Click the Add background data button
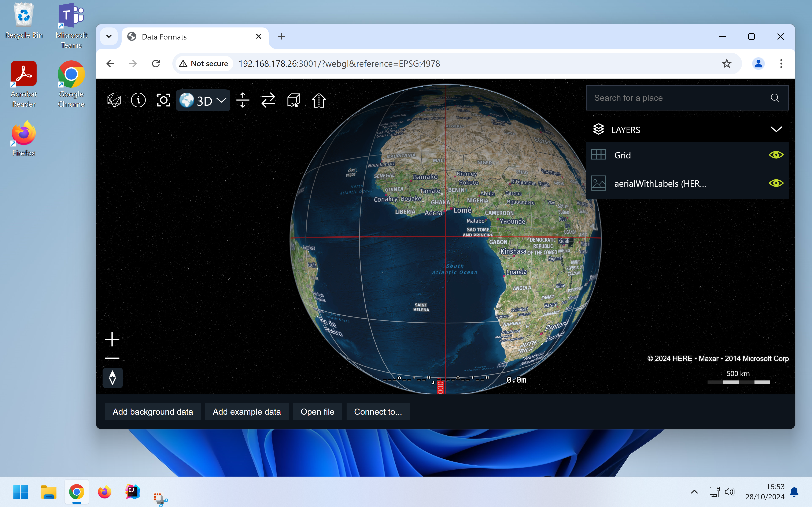 [x=153, y=412]
